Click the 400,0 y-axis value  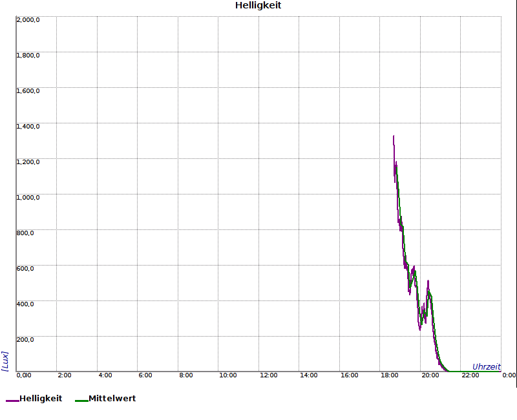coord(25,304)
